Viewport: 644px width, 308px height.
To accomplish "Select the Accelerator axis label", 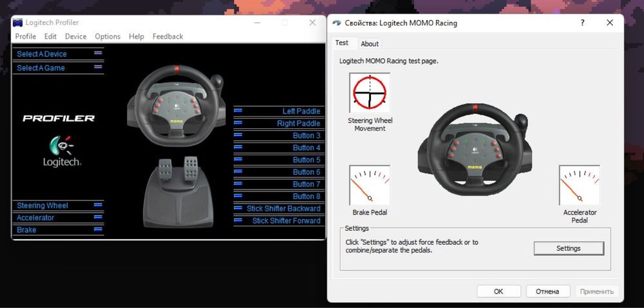I will (x=35, y=218).
